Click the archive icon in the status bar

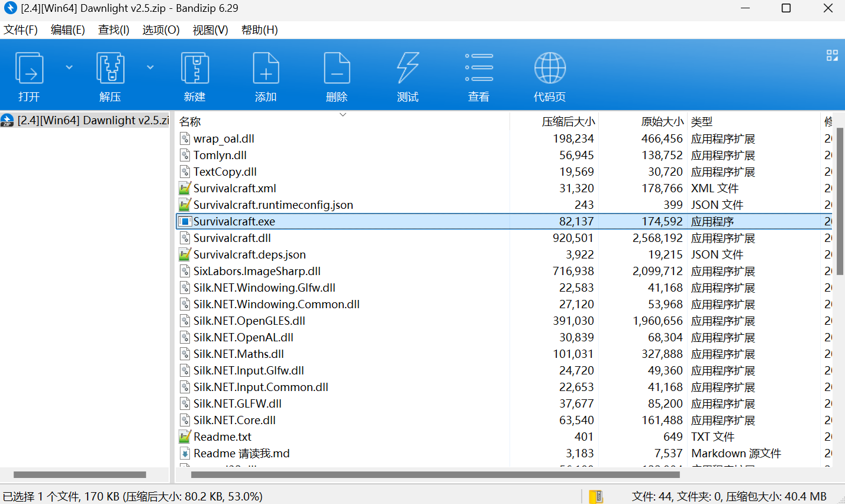pos(596,496)
